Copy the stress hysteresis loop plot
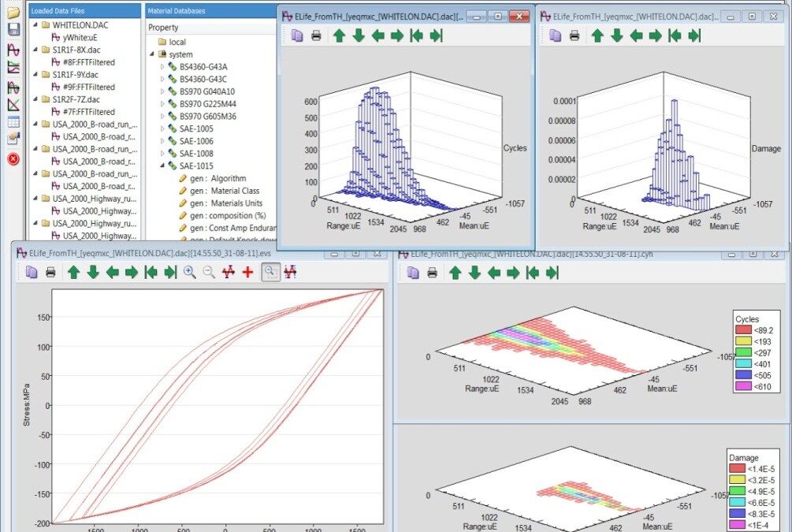The width and height of the screenshot is (792, 532). point(32,273)
